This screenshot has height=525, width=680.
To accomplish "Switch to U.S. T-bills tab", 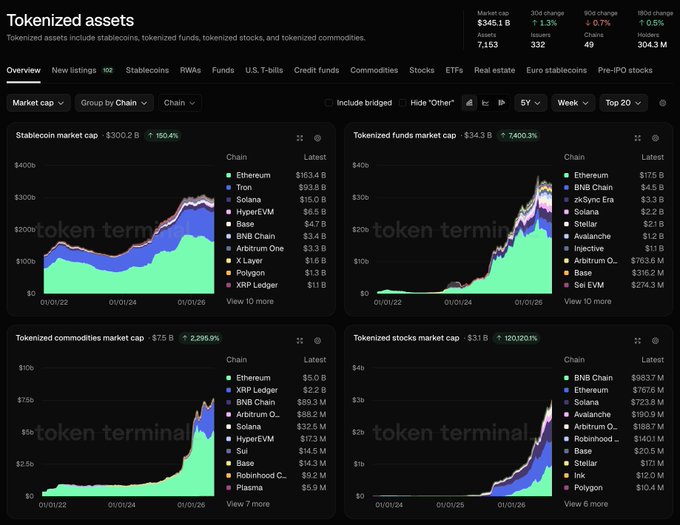I will click(x=264, y=70).
